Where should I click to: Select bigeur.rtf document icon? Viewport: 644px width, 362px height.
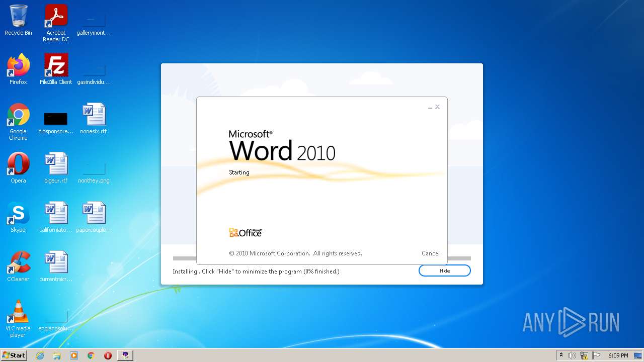click(56, 168)
